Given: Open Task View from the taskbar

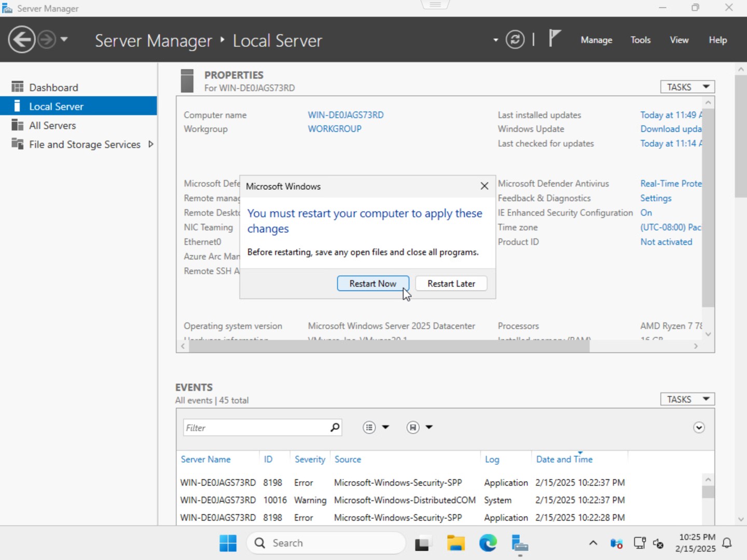Looking at the screenshot, I should [x=423, y=543].
